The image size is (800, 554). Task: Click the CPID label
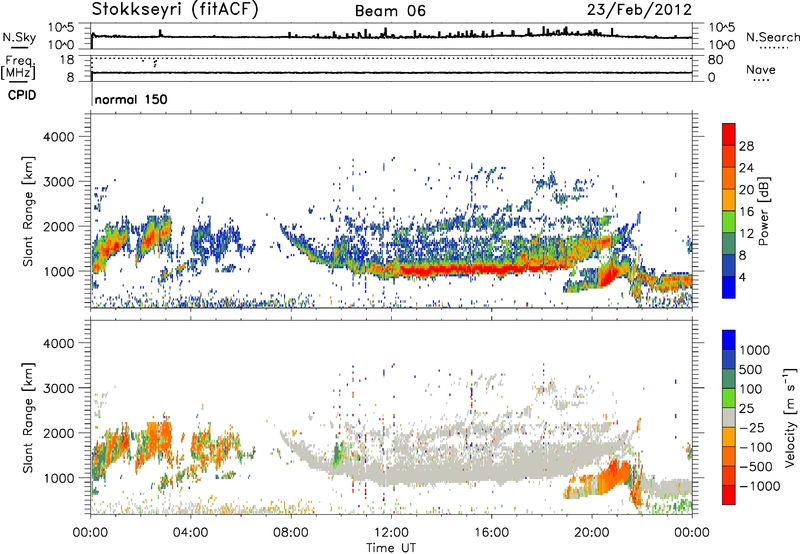pos(22,95)
